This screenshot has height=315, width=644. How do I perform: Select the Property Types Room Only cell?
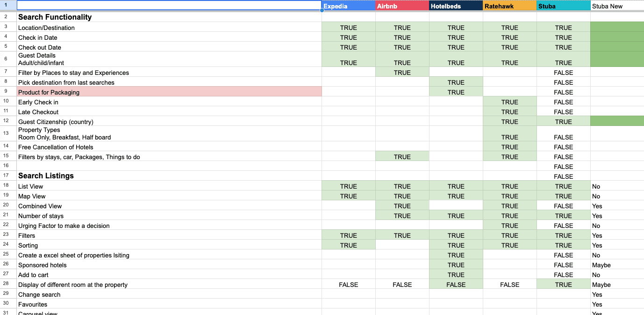coord(169,133)
